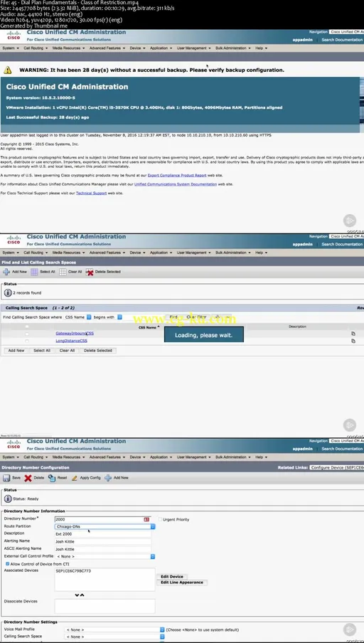Viewport: 364px width, 643px height.
Task: Open the LongDistanceCSS link
Action: pos(71,341)
